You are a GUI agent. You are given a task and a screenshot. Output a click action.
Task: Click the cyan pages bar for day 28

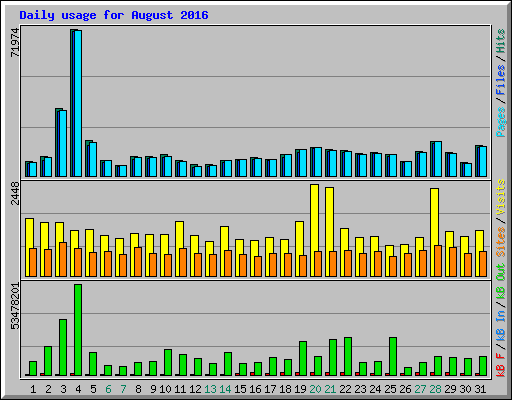coord(438,159)
